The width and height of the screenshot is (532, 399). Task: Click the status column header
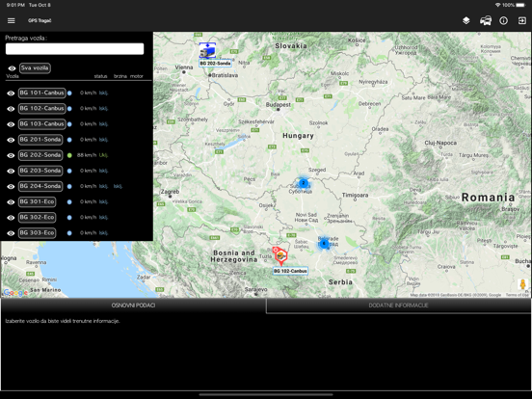tap(101, 76)
